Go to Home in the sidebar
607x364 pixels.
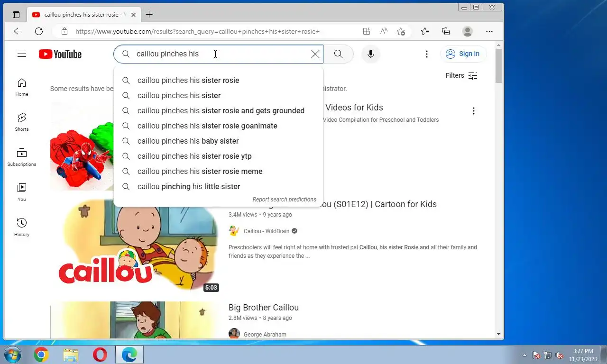click(x=22, y=87)
